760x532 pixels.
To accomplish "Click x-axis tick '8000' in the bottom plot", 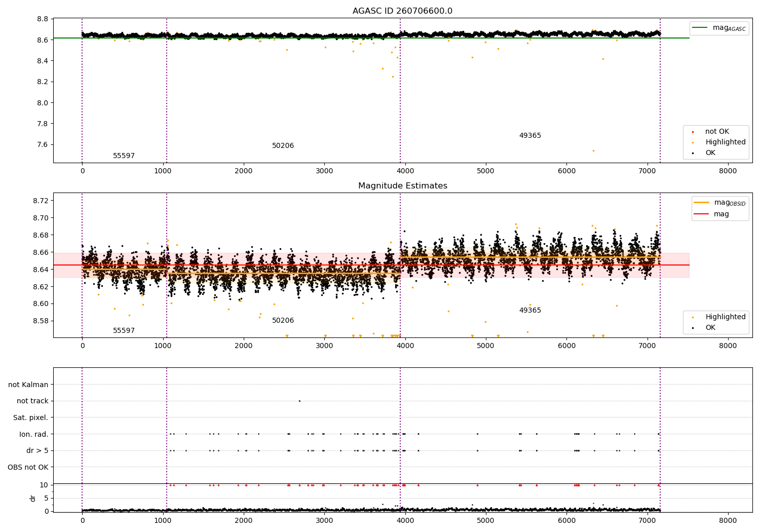I will click(728, 521).
